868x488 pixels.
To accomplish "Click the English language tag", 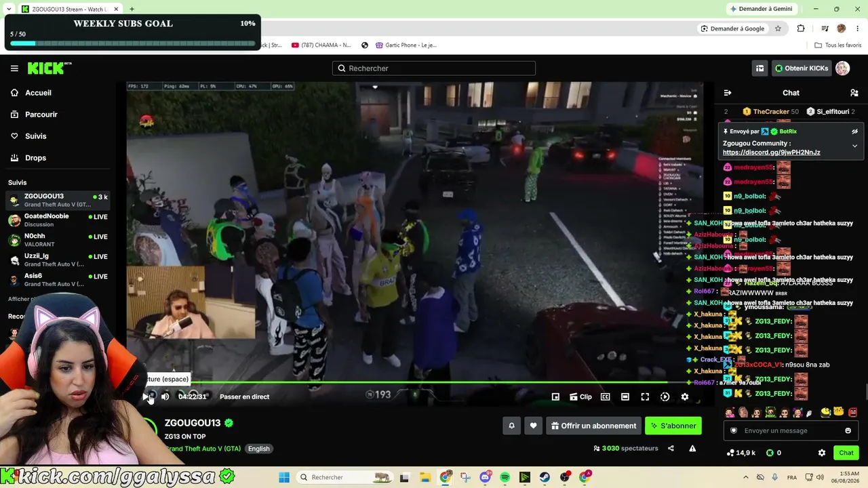I will [258, 449].
